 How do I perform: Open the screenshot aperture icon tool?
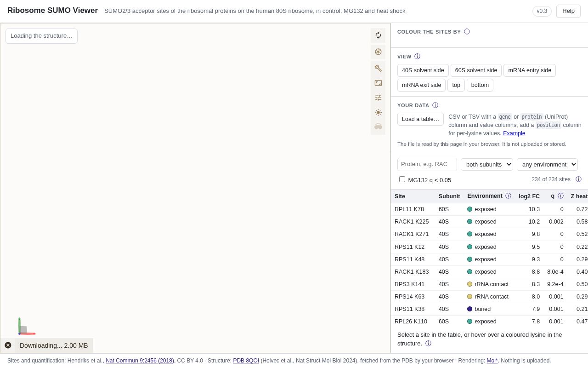[x=378, y=52]
